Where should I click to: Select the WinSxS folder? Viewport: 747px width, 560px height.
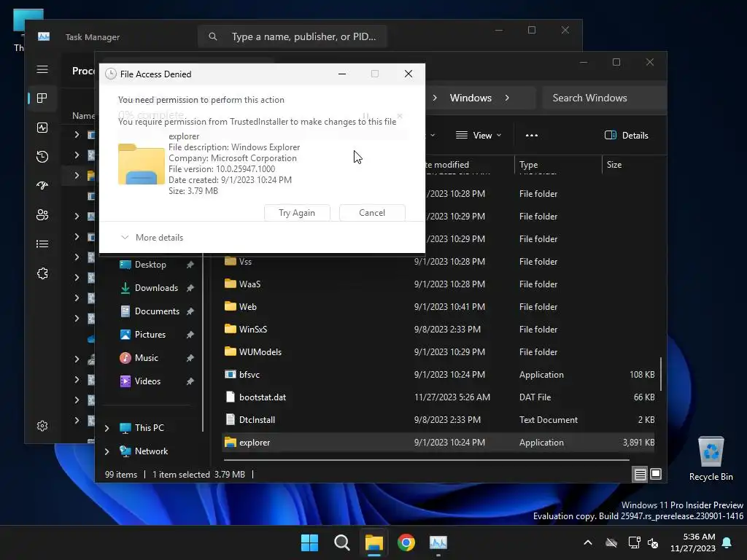[438, 330]
